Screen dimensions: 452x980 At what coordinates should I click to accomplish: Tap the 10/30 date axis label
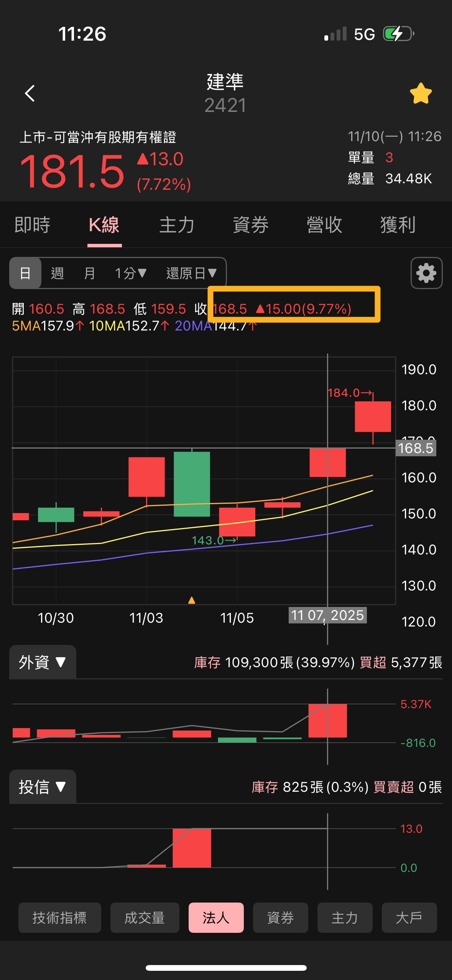(x=56, y=618)
